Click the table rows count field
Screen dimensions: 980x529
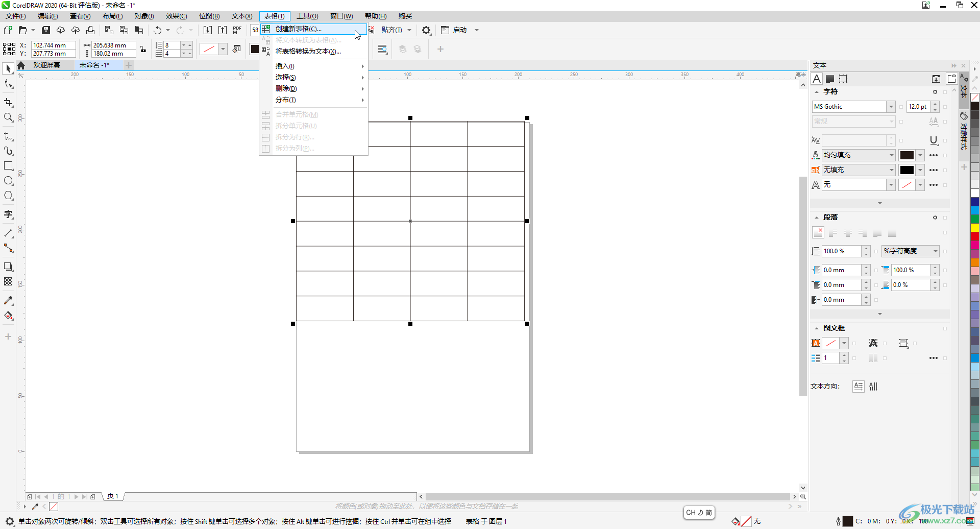[172, 45]
